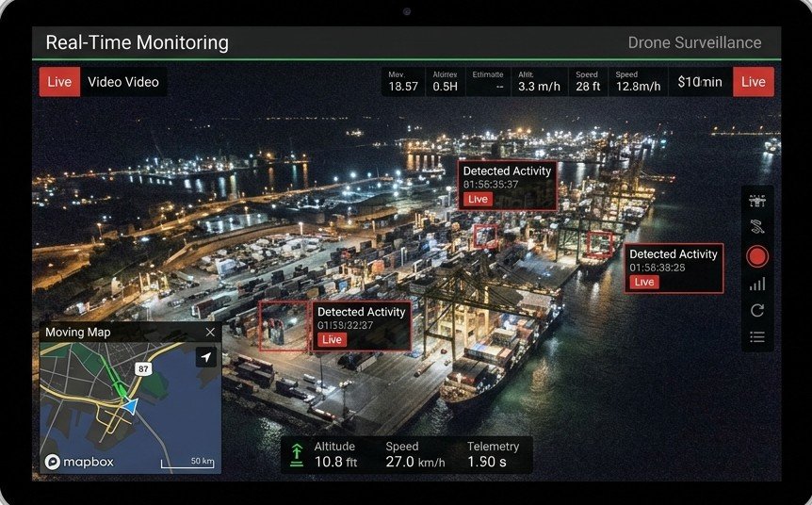Click the green altitude up-arrow icon

[296, 455]
